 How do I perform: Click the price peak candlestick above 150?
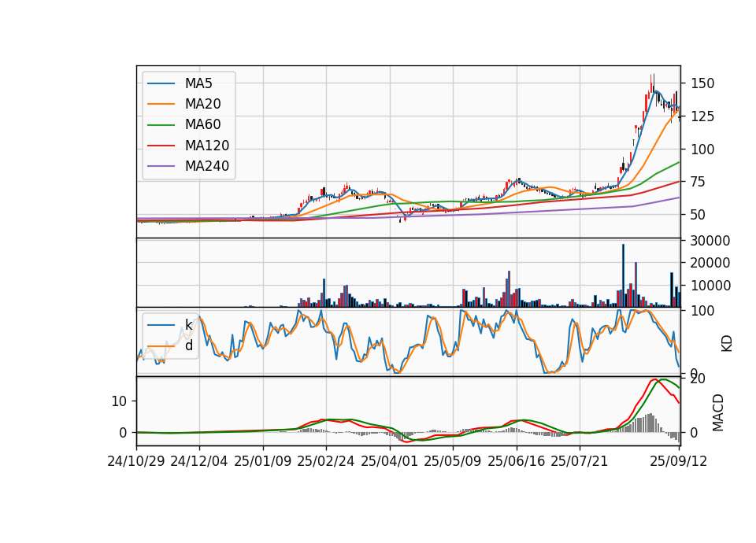click(x=654, y=82)
